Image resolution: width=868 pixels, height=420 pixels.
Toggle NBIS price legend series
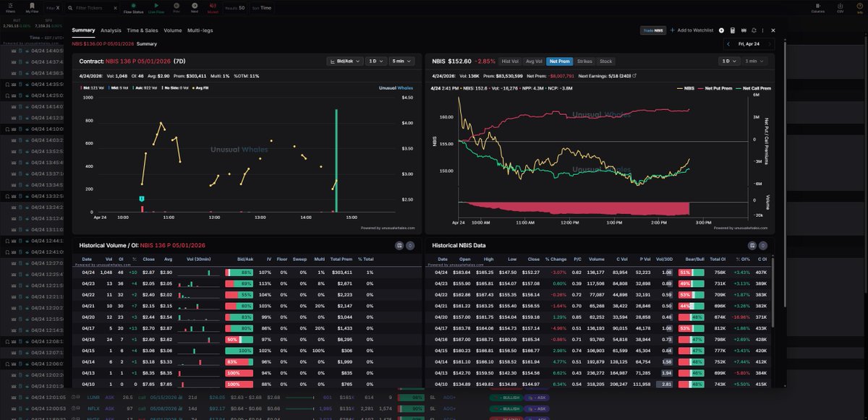[x=686, y=88]
